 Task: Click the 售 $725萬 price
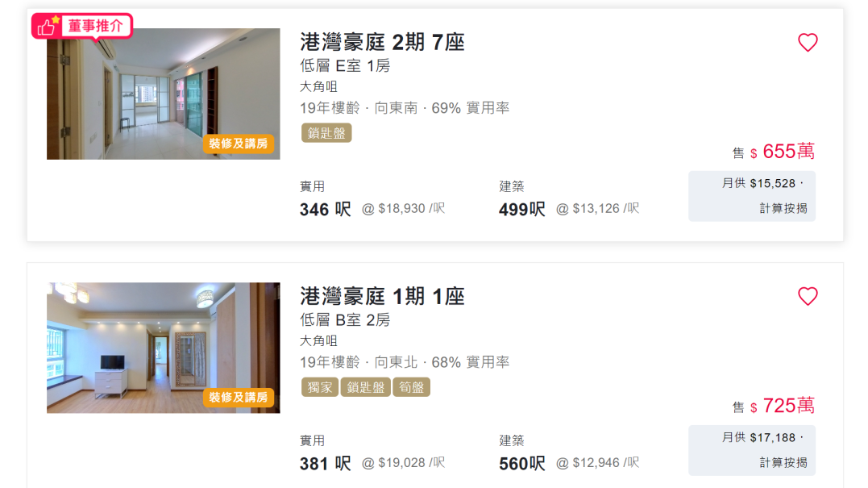[x=774, y=406]
